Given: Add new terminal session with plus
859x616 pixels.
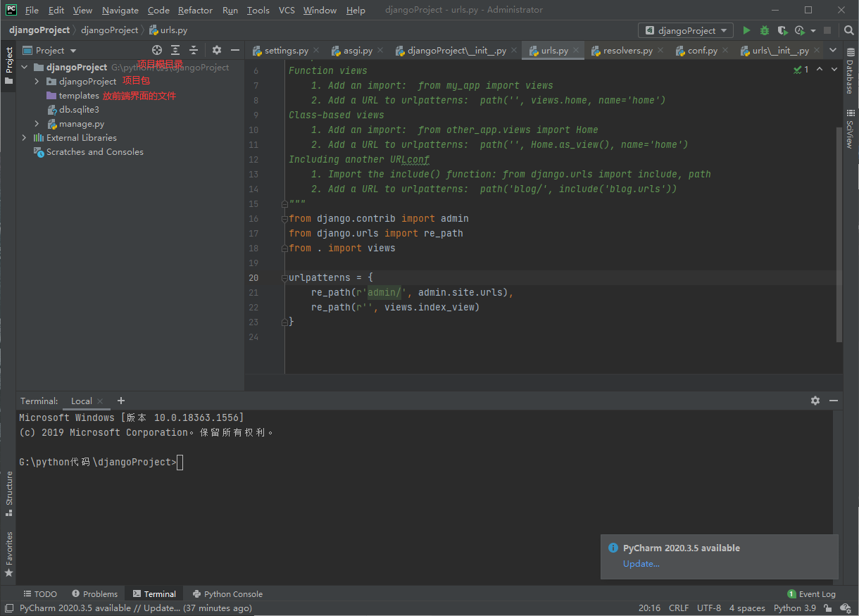Looking at the screenshot, I should [x=120, y=401].
